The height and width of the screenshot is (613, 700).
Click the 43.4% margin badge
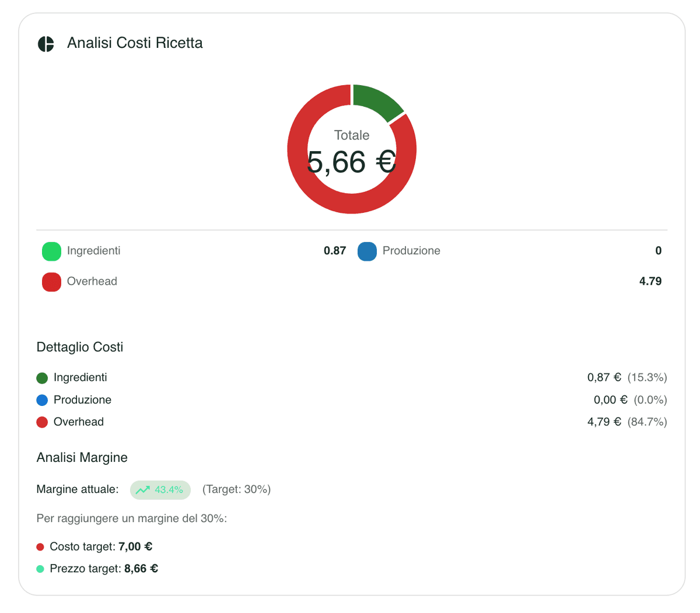[160, 490]
